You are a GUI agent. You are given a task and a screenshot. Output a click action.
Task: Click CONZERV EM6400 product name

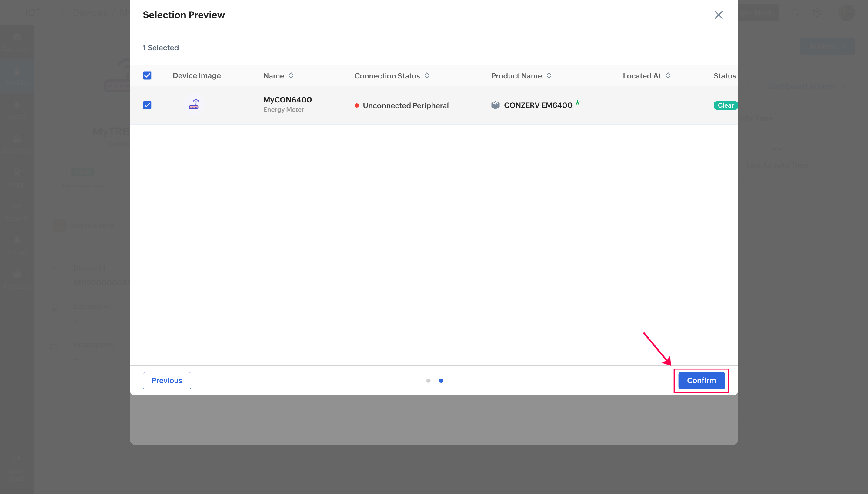pos(538,105)
